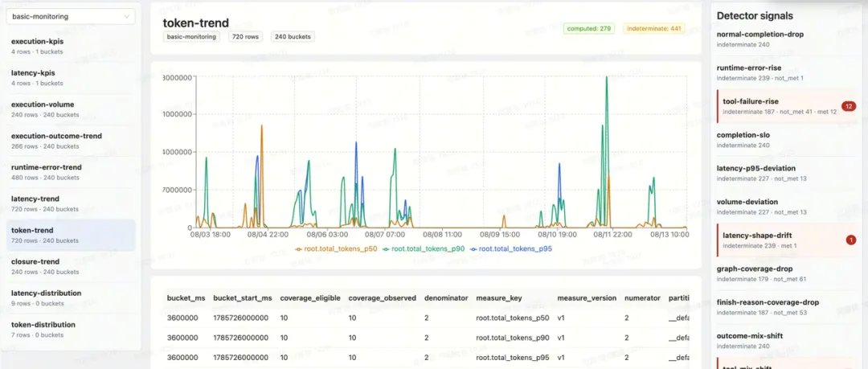The image size is (868, 369).
Task: Open the basic-monitoring dropdown selector
Action: tap(71, 17)
